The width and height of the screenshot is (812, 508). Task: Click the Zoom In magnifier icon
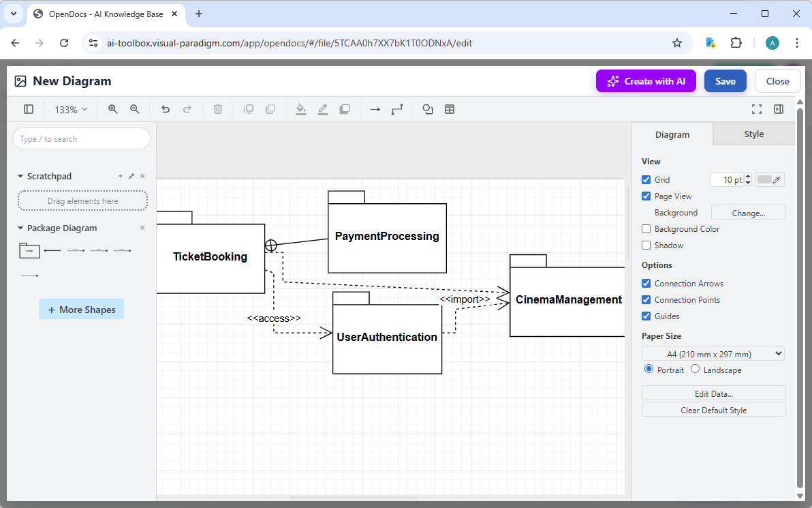(112, 109)
